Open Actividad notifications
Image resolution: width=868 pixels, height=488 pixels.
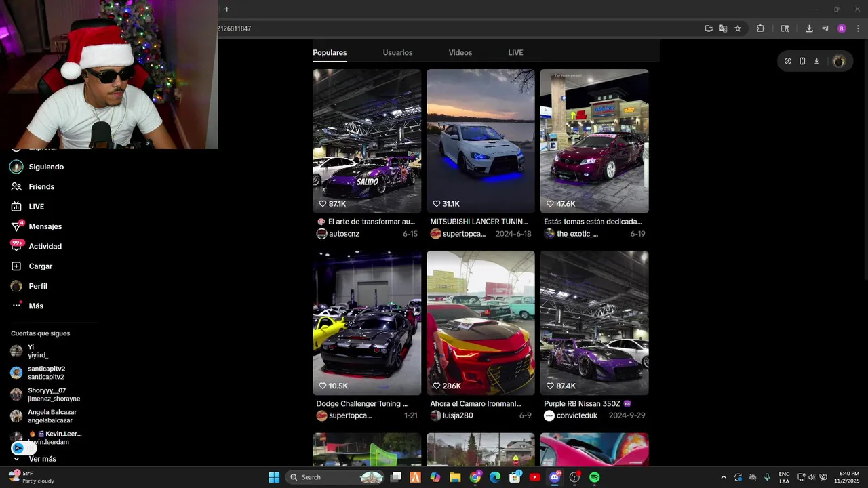(x=36, y=246)
